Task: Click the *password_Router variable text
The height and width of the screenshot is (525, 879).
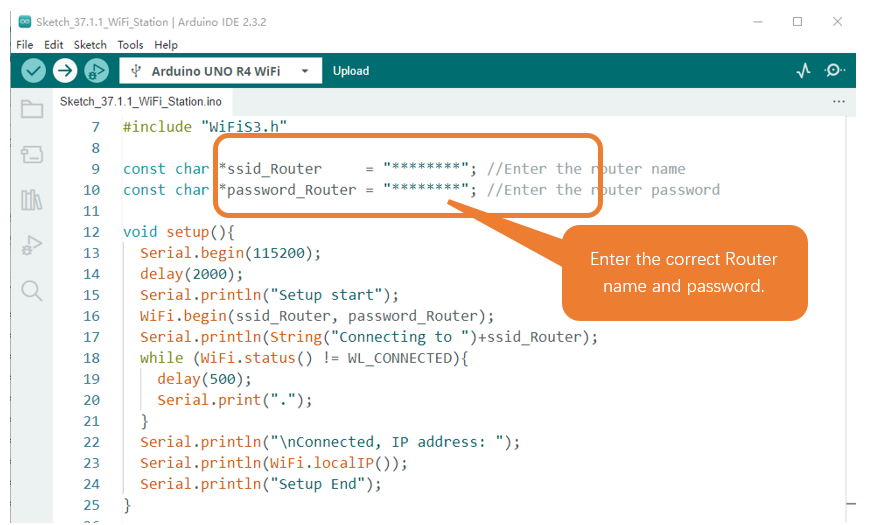Action: pyautogui.click(x=288, y=191)
